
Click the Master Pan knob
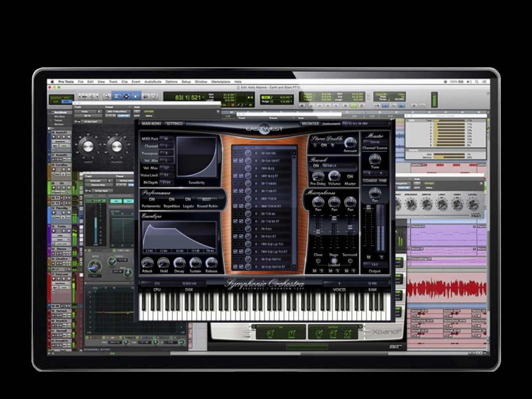pyautogui.click(x=375, y=193)
